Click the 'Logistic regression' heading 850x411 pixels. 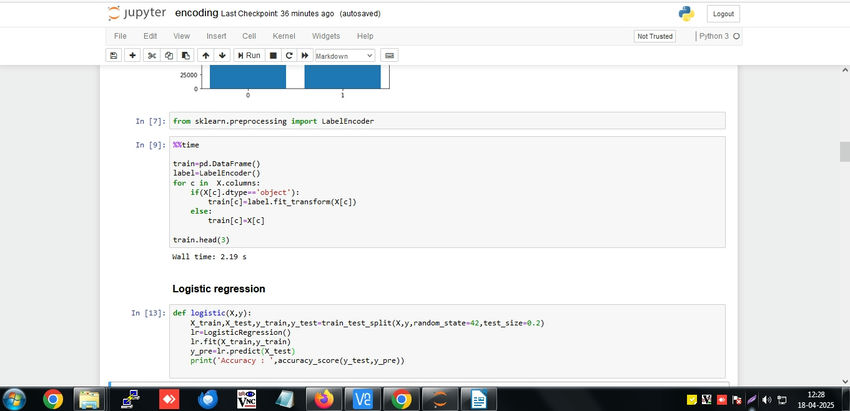click(x=219, y=289)
